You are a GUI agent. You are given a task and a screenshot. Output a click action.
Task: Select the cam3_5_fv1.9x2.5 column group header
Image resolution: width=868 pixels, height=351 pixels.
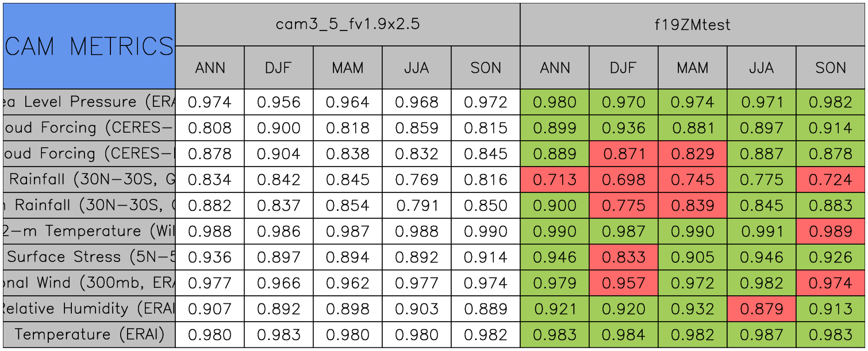coord(347,25)
